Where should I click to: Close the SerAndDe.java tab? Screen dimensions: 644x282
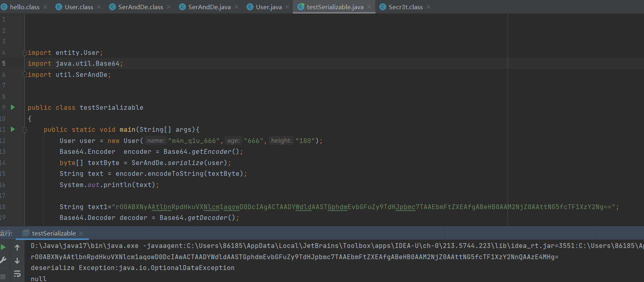(x=236, y=7)
